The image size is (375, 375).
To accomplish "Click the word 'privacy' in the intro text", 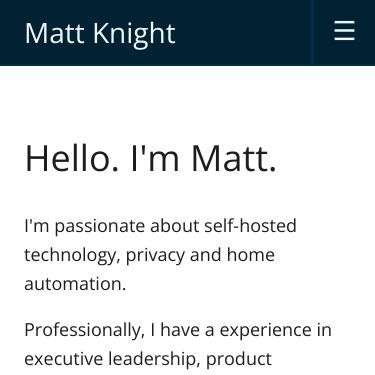I will [155, 256].
